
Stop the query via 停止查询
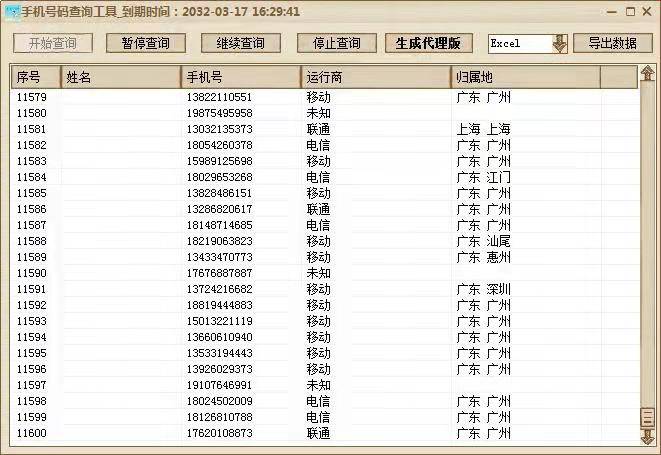(x=336, y=43)
